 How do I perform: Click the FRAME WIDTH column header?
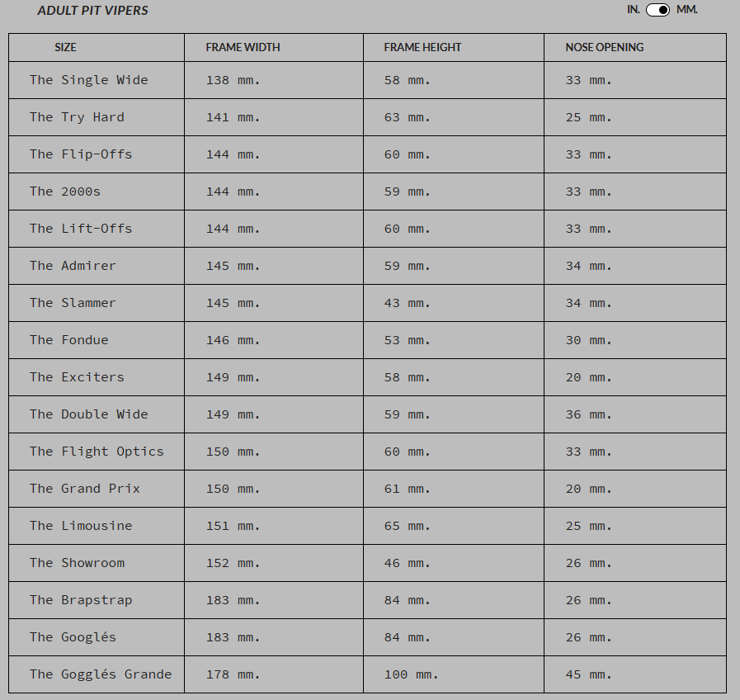pyautogui.click(x=243, y=47)
